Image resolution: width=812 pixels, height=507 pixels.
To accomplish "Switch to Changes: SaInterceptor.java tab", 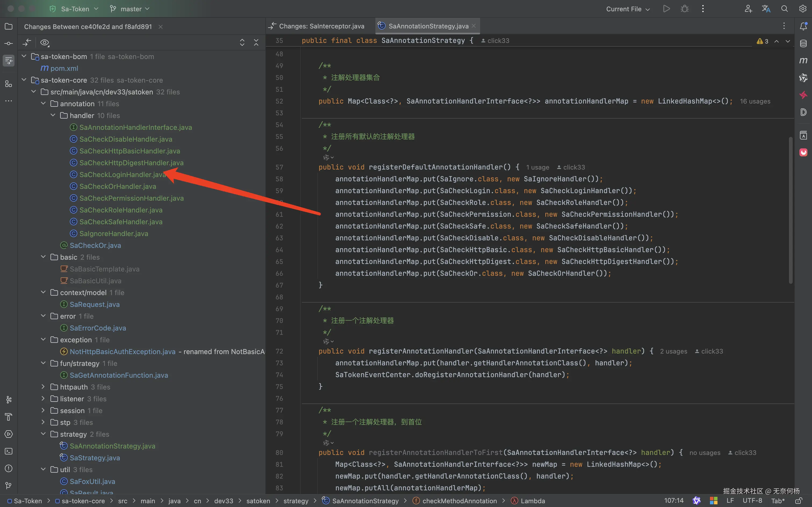I will [321, 26].
